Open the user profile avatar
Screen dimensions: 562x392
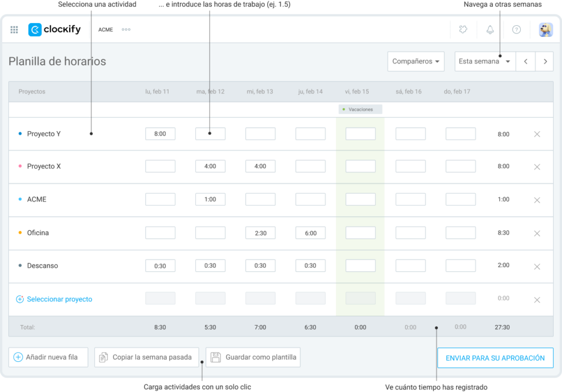[x=545, y=30]
